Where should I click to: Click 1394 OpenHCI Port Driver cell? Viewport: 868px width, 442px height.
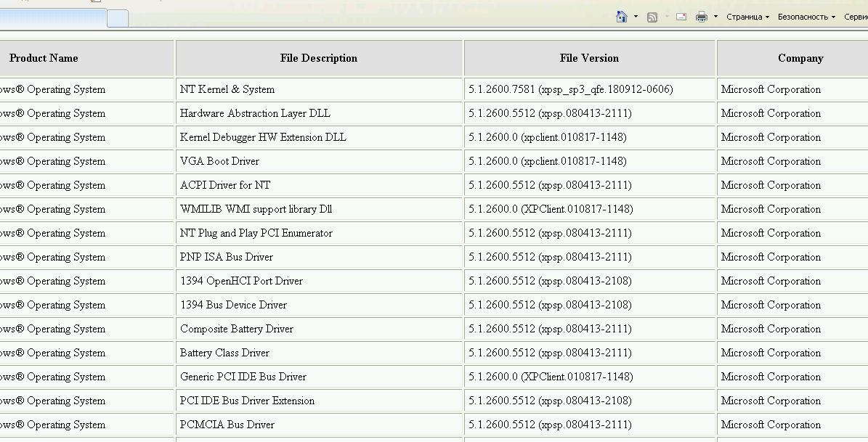coord(319,281)
